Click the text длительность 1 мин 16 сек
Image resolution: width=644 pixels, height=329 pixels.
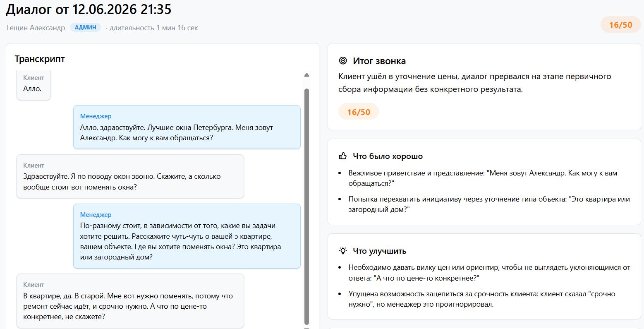[x=154, y=28]
